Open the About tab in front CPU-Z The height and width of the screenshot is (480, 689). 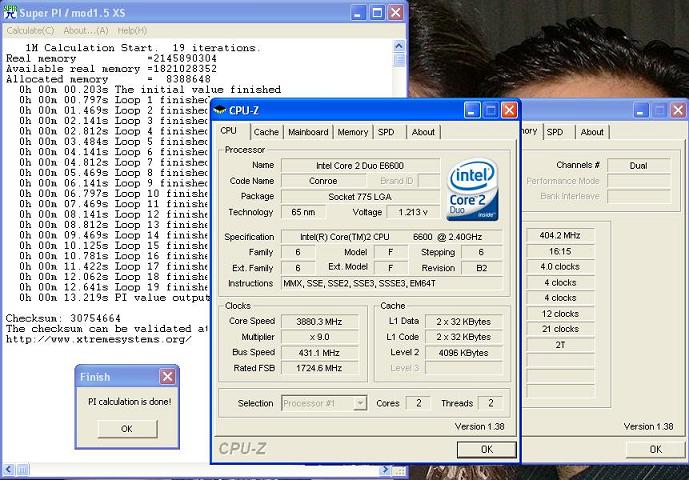pos(423,132)
